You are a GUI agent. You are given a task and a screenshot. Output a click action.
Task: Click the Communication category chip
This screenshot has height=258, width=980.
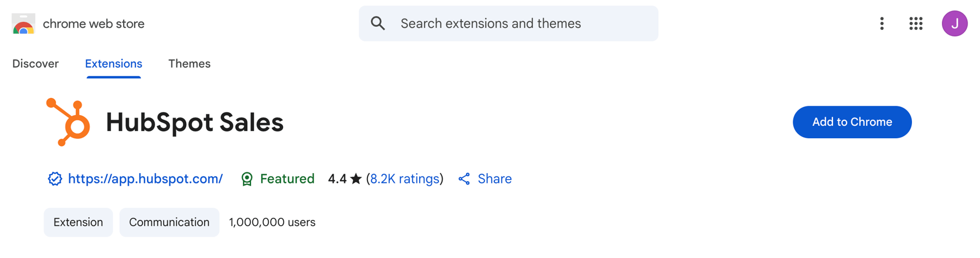coord(169,222)
